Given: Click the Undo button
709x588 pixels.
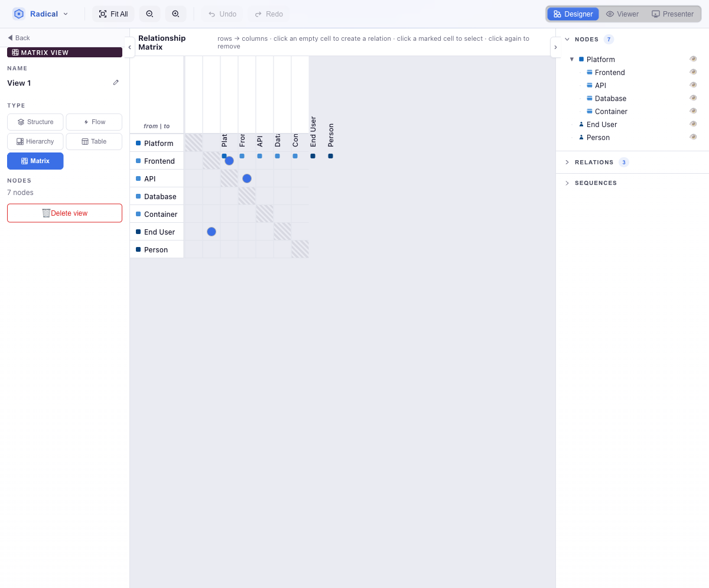Looking at the screenshot, I should [223, 14].
